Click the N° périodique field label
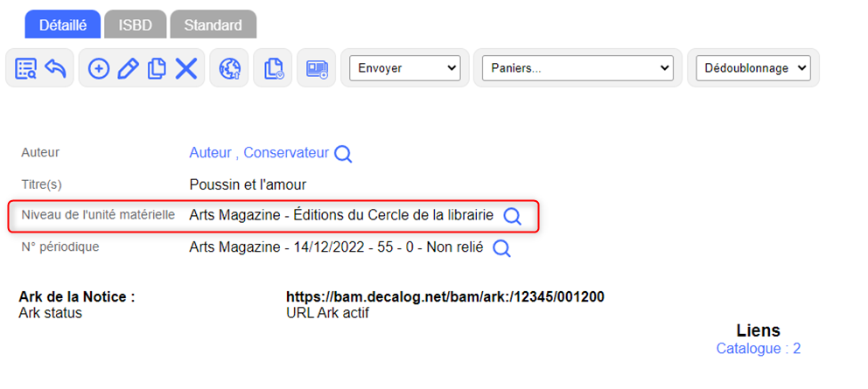The height and width of the screenshot is (389, 868). point(60,247)
